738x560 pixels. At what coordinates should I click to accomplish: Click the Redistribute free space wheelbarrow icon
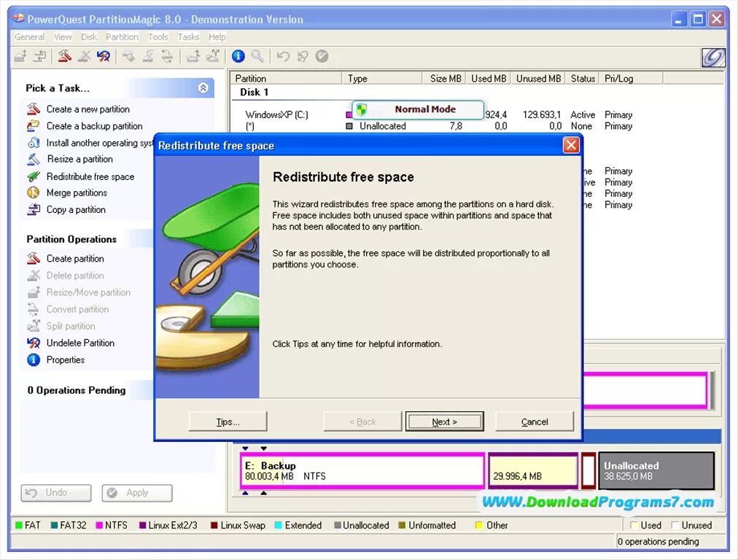click(x=34, y=176)
